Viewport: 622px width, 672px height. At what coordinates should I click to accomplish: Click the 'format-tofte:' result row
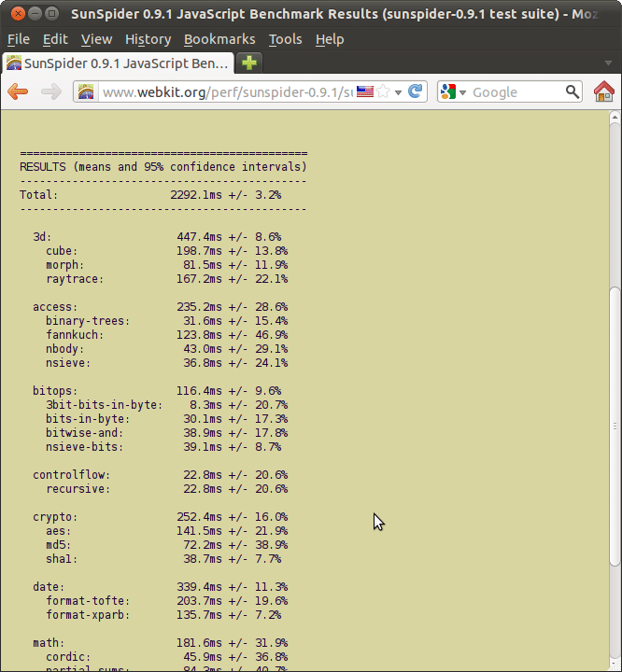pos(167,601)
